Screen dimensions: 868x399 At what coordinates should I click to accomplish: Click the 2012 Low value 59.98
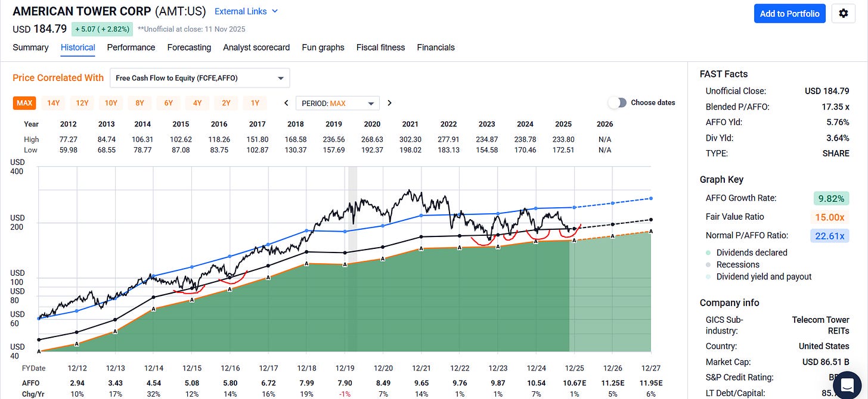(x=69, y=149)
